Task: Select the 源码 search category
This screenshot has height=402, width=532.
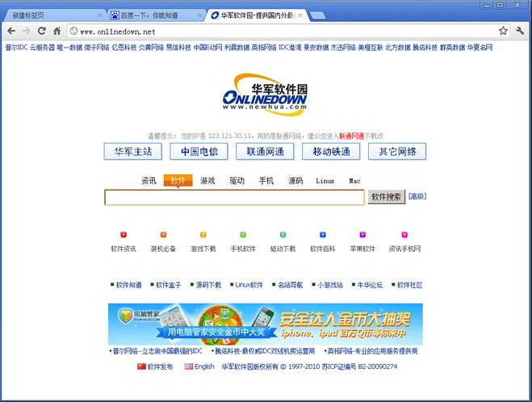Action: (x=295, y=181)
